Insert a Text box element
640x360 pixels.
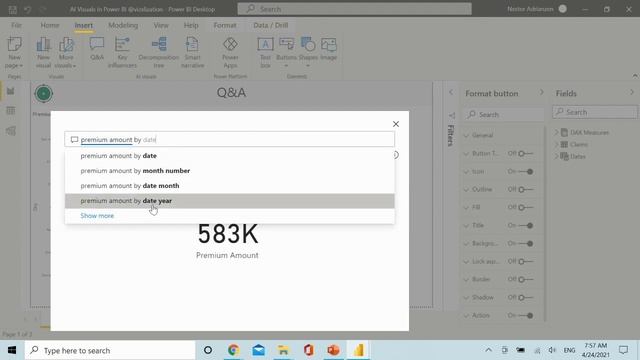265,44
